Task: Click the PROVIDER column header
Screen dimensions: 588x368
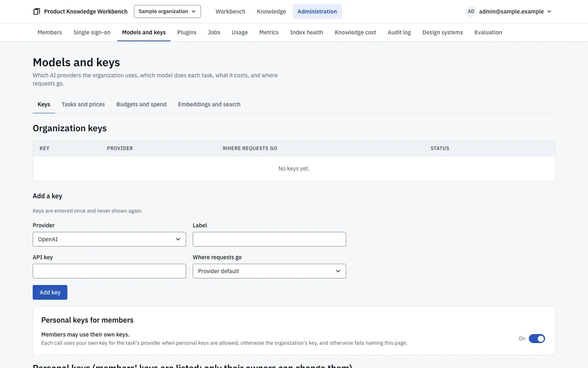Action: [120, 148]
